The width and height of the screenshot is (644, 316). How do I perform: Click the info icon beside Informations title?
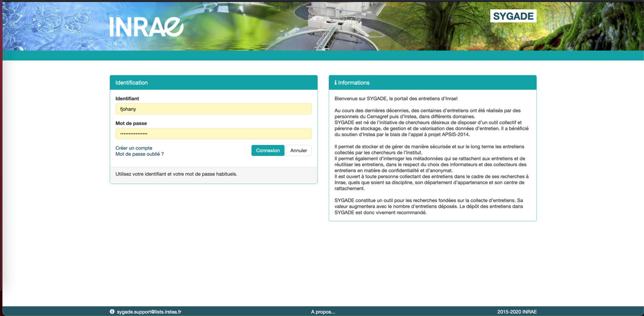[x=335, y=83]
